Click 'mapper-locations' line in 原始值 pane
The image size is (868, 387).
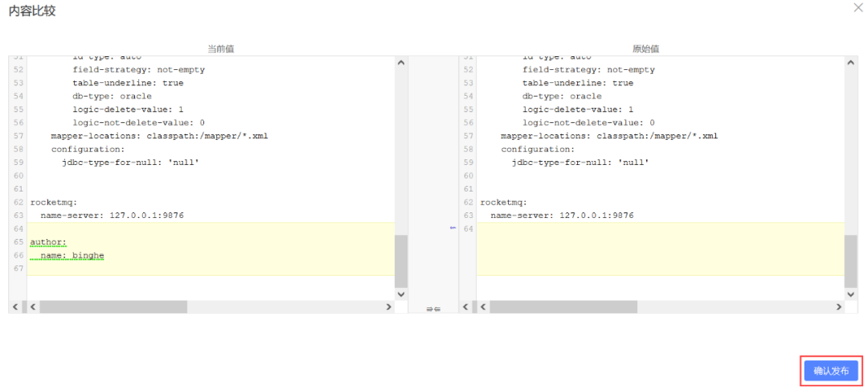coord(609,136)
